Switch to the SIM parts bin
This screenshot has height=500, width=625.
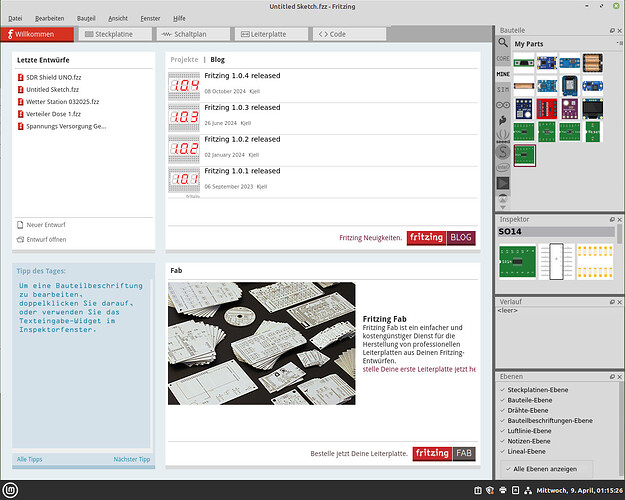503,89
